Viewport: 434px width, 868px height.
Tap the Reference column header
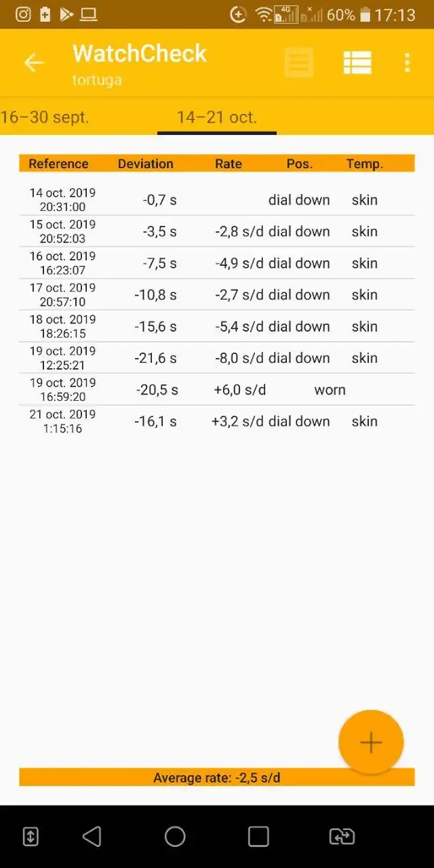58,163
